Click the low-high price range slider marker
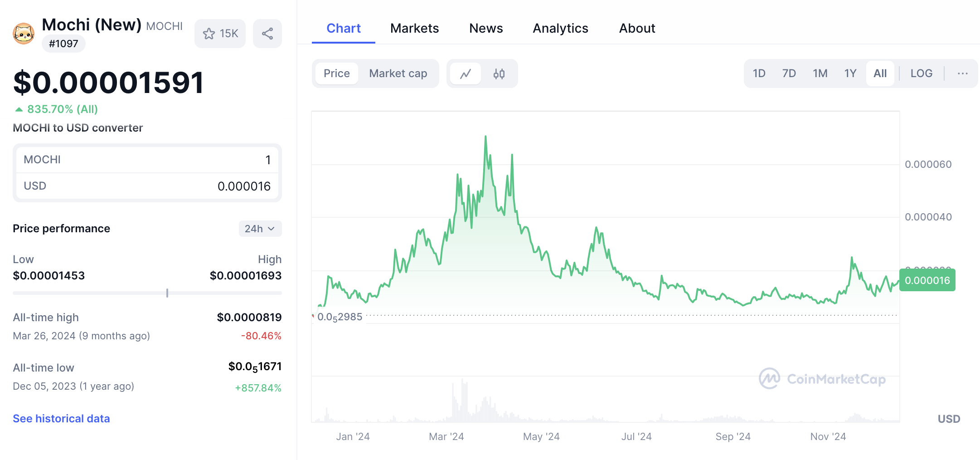 [167, 293]
